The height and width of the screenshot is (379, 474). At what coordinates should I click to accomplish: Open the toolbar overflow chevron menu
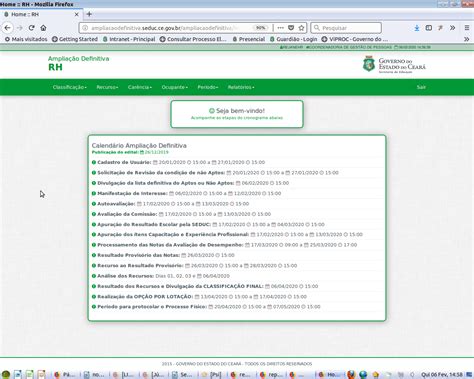[452, 28]
